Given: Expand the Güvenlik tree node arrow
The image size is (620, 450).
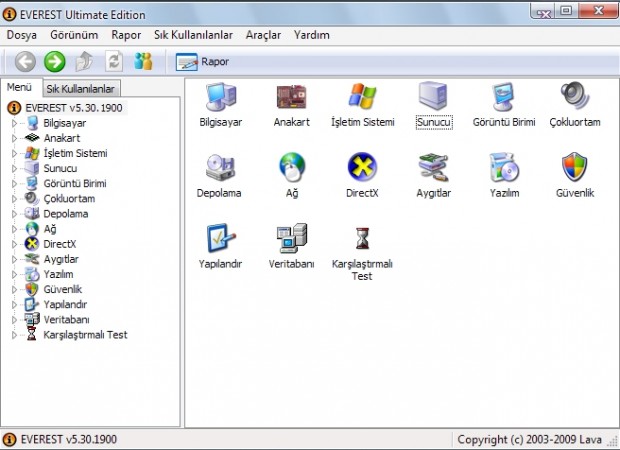Looking at the screenshot, I should tap(14, 289).
